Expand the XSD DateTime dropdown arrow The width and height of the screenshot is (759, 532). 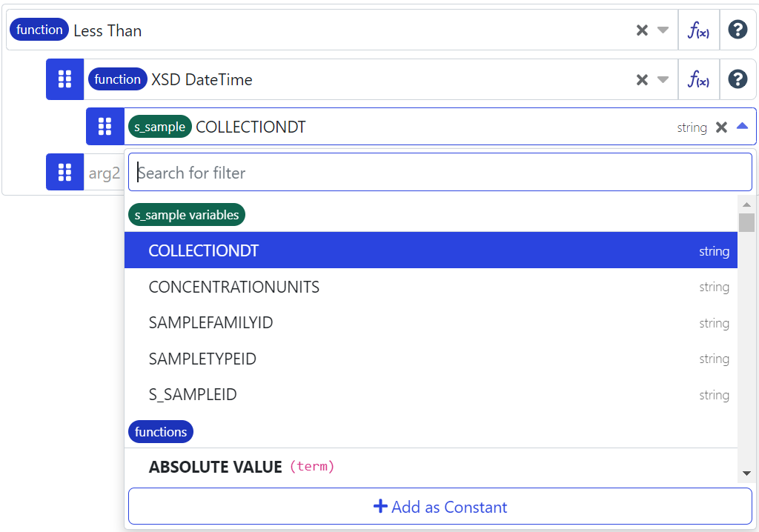(x=663, y=79)
